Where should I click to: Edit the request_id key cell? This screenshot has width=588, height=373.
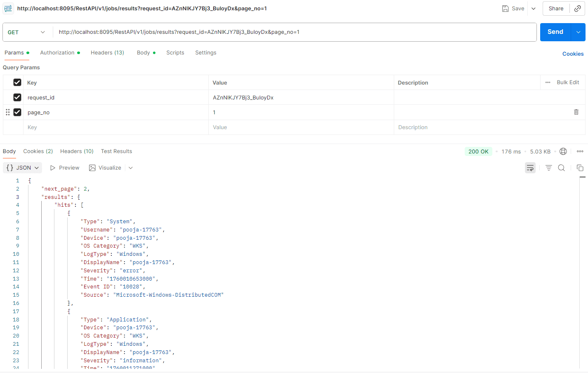click(115, 97)
